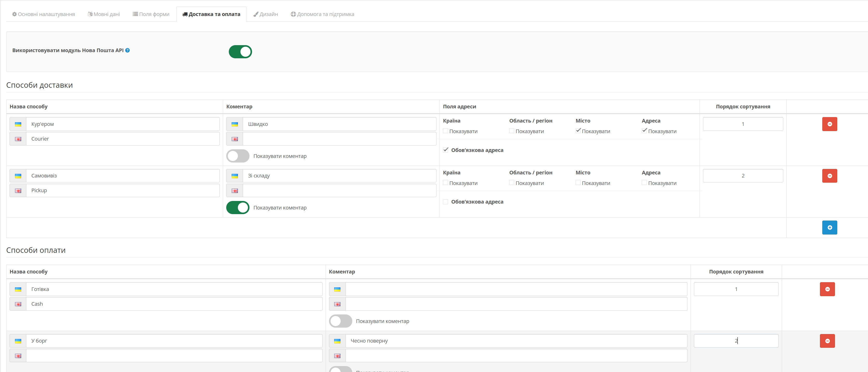
Task: Disable the Нова Пошта API module toggle
Action: [x=240, y=52]
